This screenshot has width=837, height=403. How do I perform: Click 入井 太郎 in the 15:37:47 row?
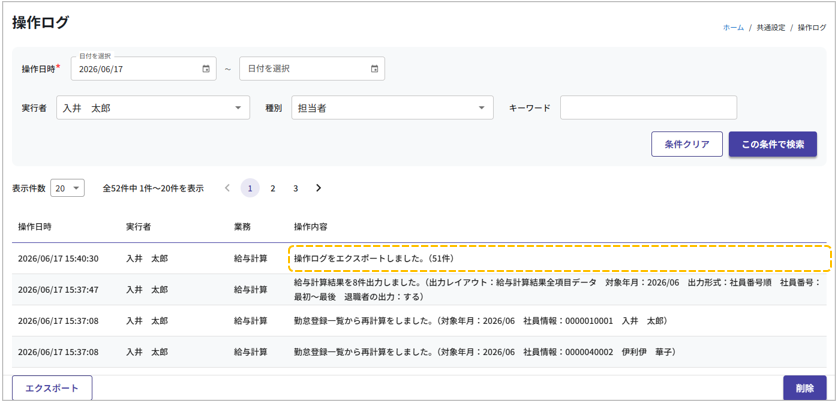coord(147,290)
